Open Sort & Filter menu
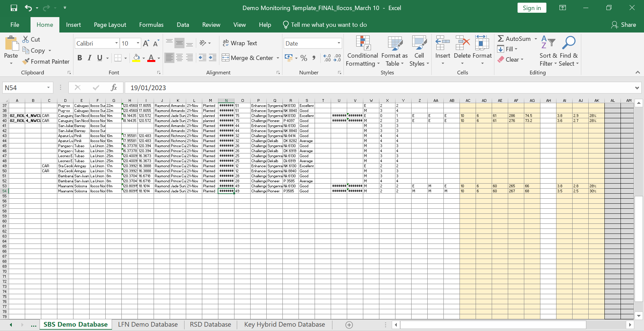The image size is (644, 331). (548, 51)
